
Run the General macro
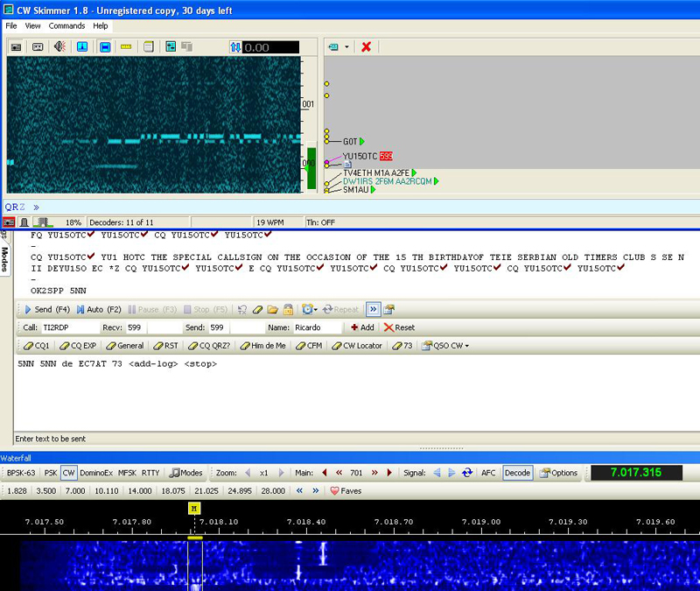tap(125, 346)
